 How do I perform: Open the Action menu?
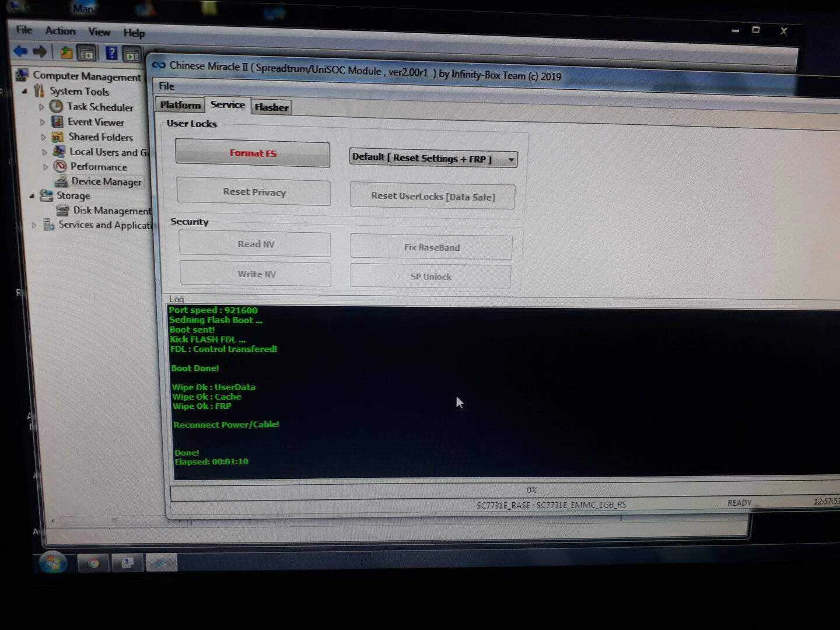[60, 31]
